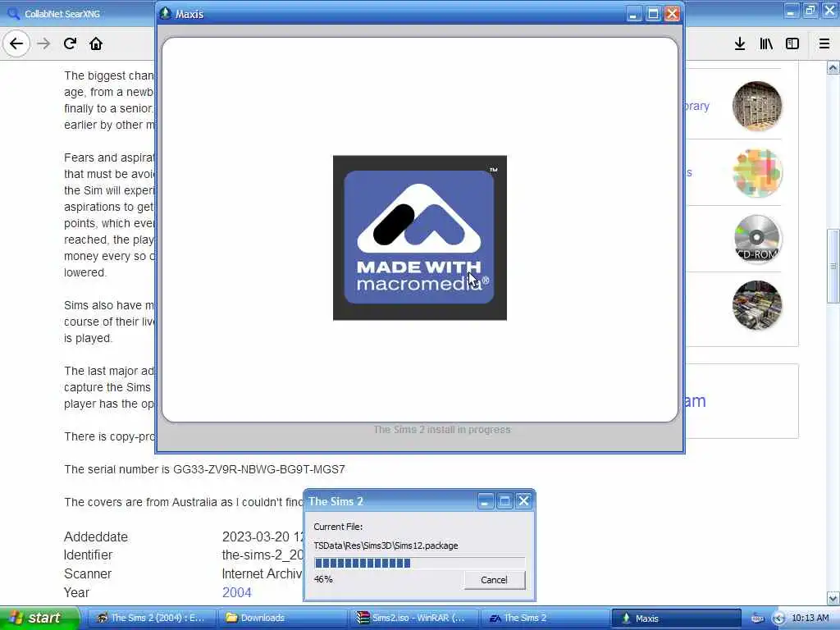Click the 46% progress label
The width and height of the screenshot is (840, 630).
point(323,579)
